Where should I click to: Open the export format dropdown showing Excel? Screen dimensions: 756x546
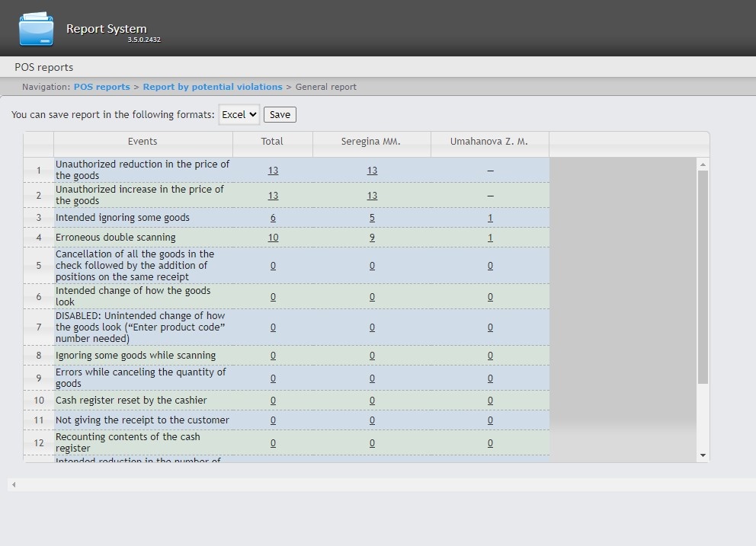pos(239,114)
